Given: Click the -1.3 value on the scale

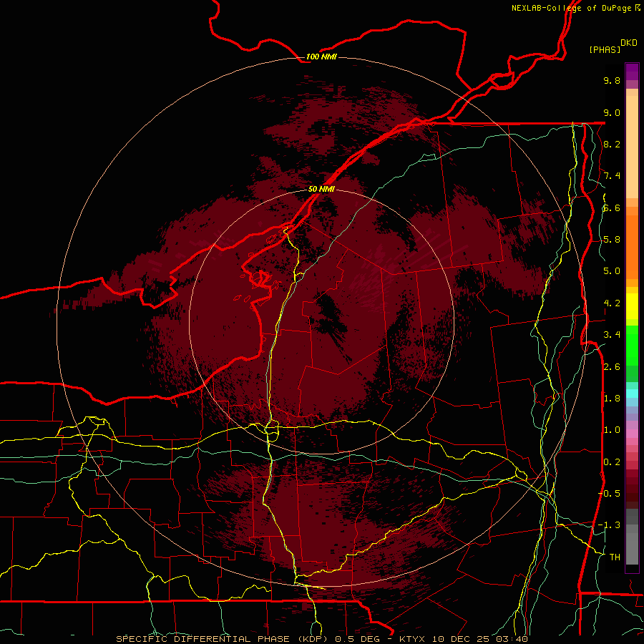Looking at the screenshot, I should coord(610,525).
